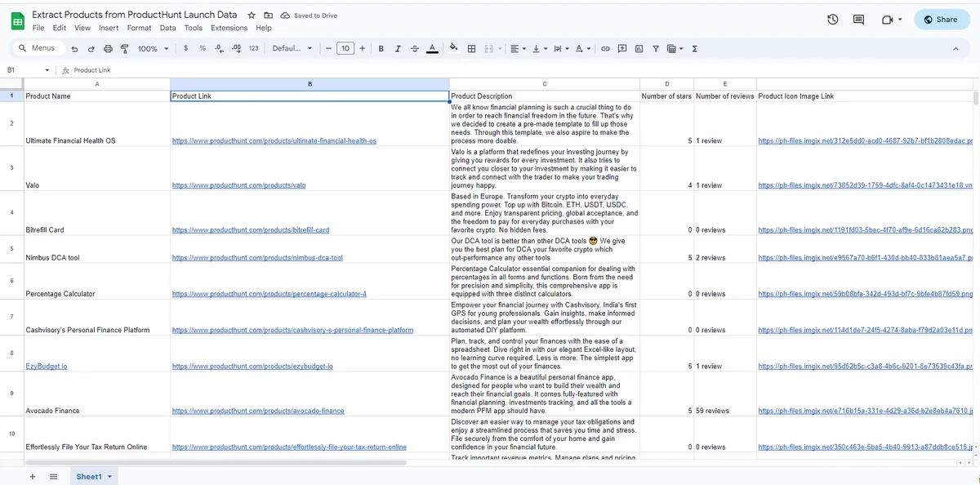
Task: Collapse the toolbar with chevron
Action: 955,49
